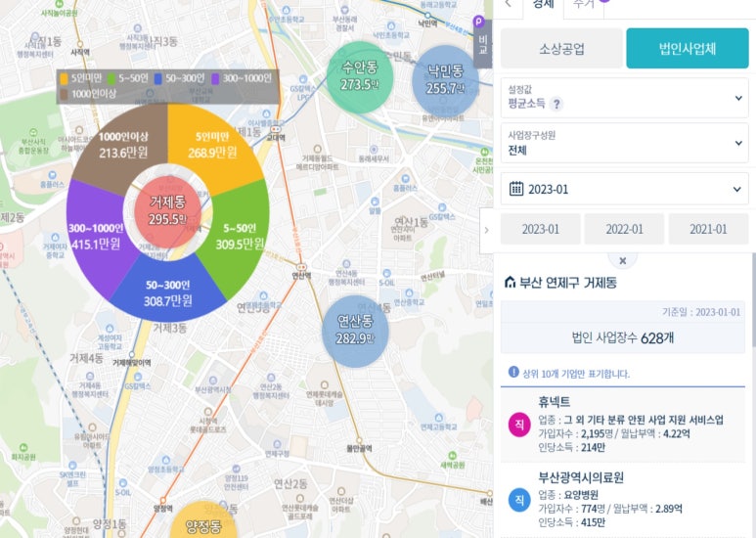Click the 교대역 station marker on the map
The height and width of the screenshot is (538, 756).
(275, 129)
